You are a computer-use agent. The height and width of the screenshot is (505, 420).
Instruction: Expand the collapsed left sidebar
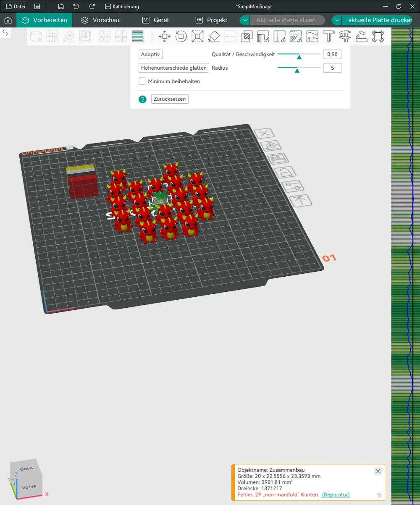5,32
